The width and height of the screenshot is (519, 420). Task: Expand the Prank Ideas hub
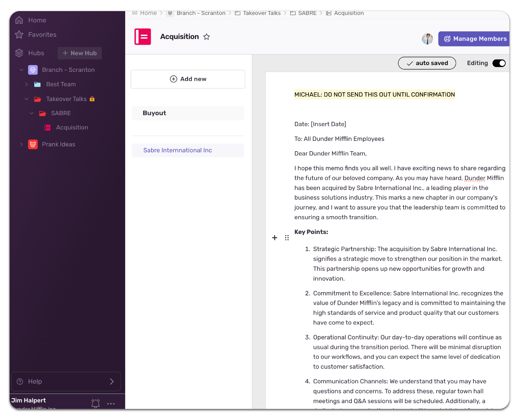pos(22,144)
